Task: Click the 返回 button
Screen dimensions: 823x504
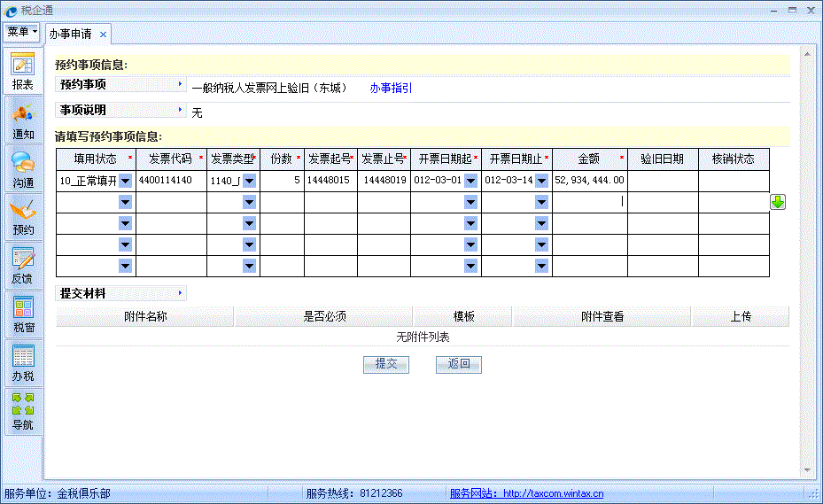Action: [458, 364]
